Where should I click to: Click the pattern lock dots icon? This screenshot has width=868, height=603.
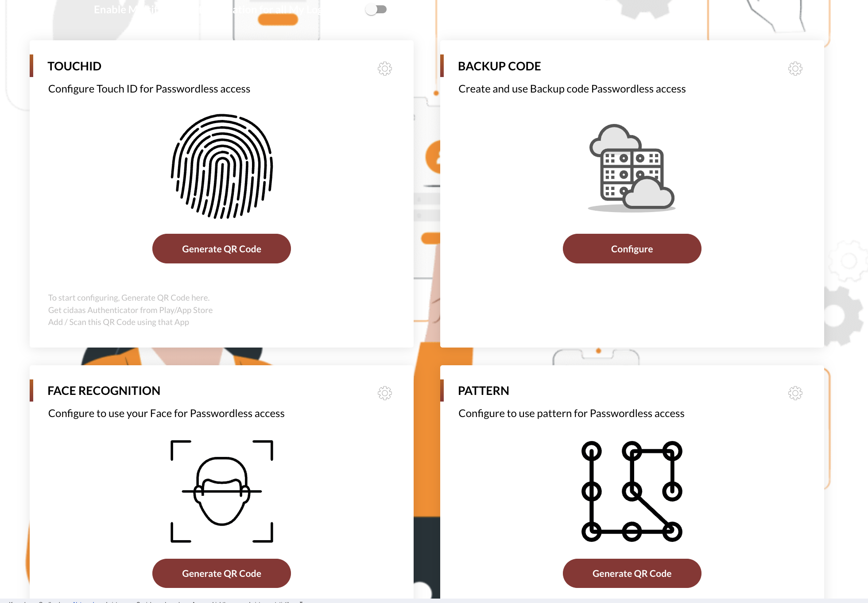point(632,491)
